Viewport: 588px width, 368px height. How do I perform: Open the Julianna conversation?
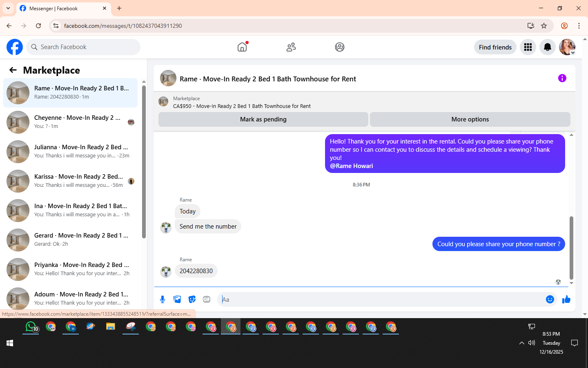(70, 152)
